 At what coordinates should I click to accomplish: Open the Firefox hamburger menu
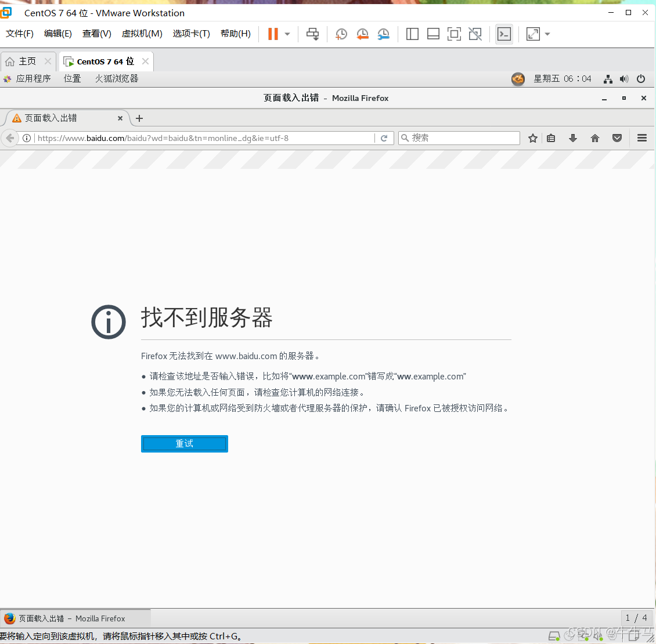pyautogui.click(x=642, y=138)
